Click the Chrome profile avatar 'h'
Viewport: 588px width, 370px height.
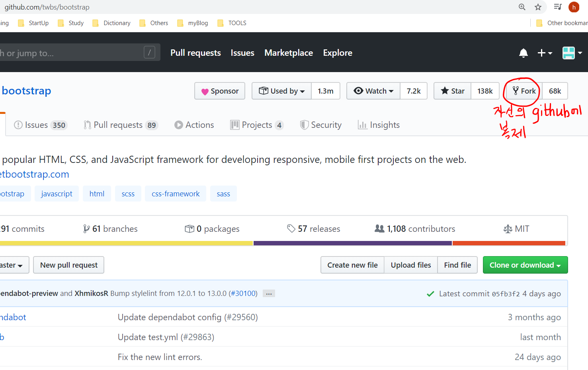tap(574, 7)
